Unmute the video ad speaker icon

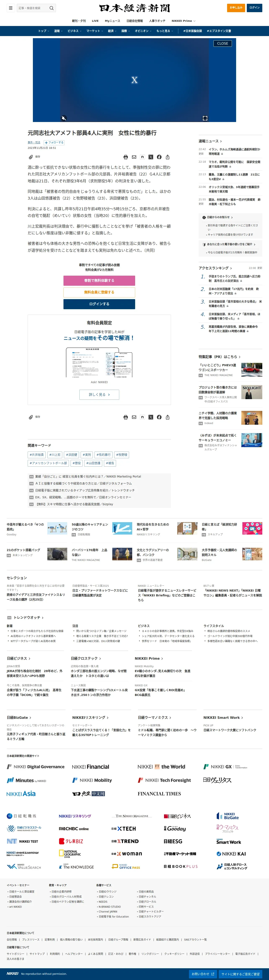(64, 118)
